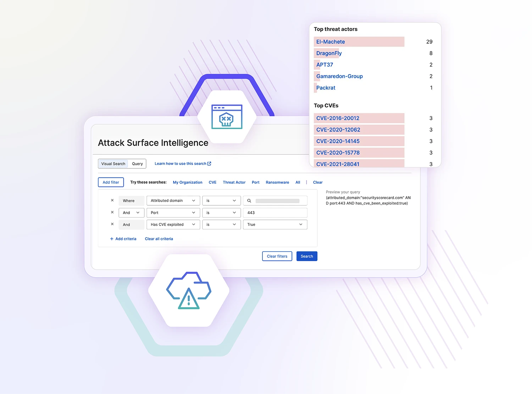Click the Add filter button
532x394 pixels.
click(111, 182)
